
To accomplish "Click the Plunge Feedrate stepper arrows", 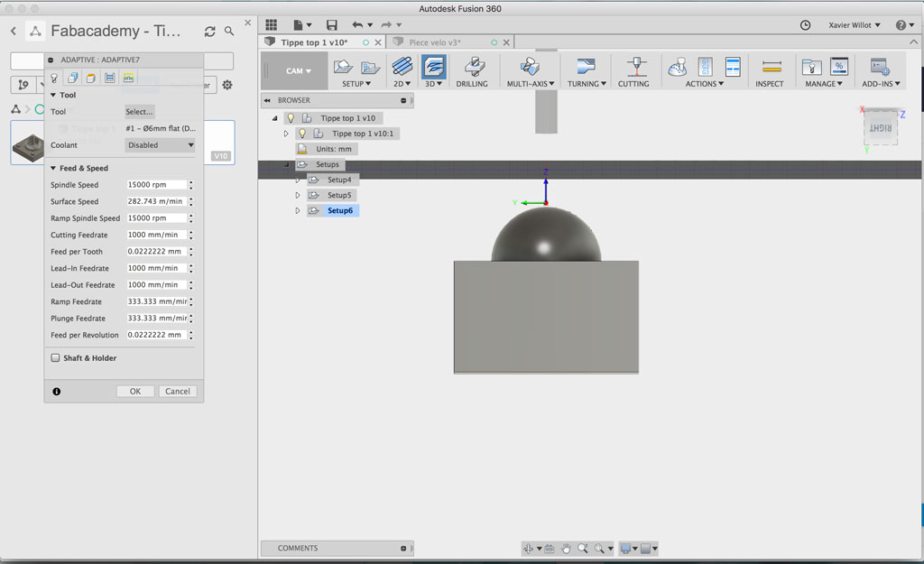I will pos(191,319).
